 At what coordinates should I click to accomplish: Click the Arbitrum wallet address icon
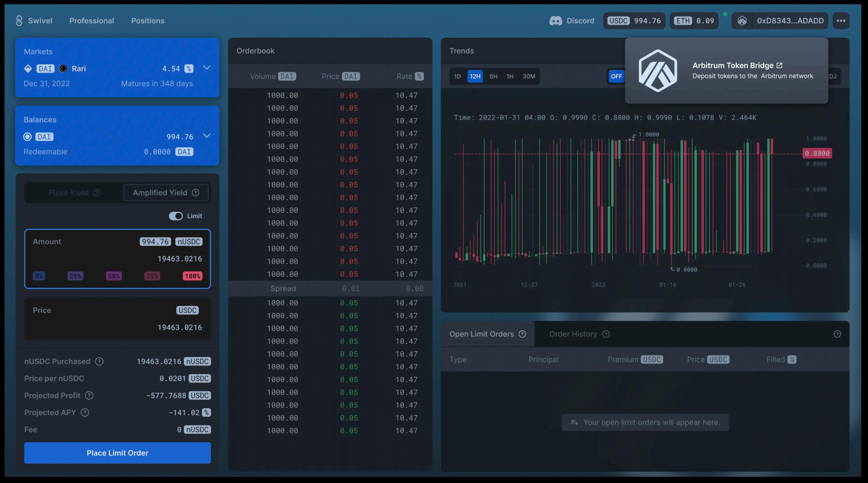pyautogui.click(x=742, y=21)
